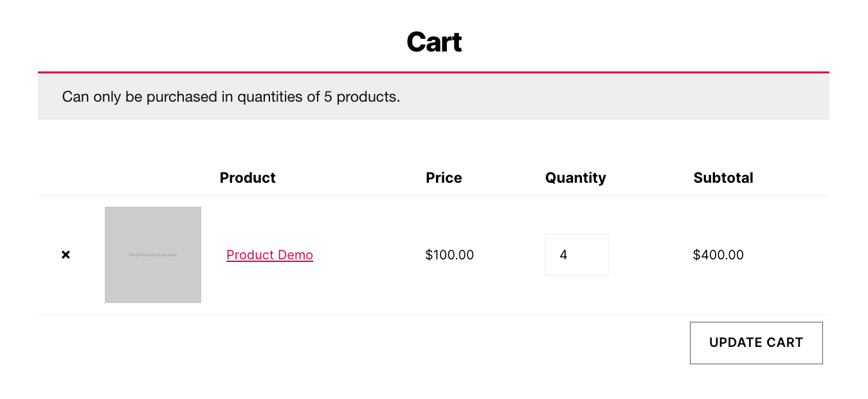This screenshot has width=868, height=399.
Task: Click the Quantity column header
Action: [x=575, y=178]
